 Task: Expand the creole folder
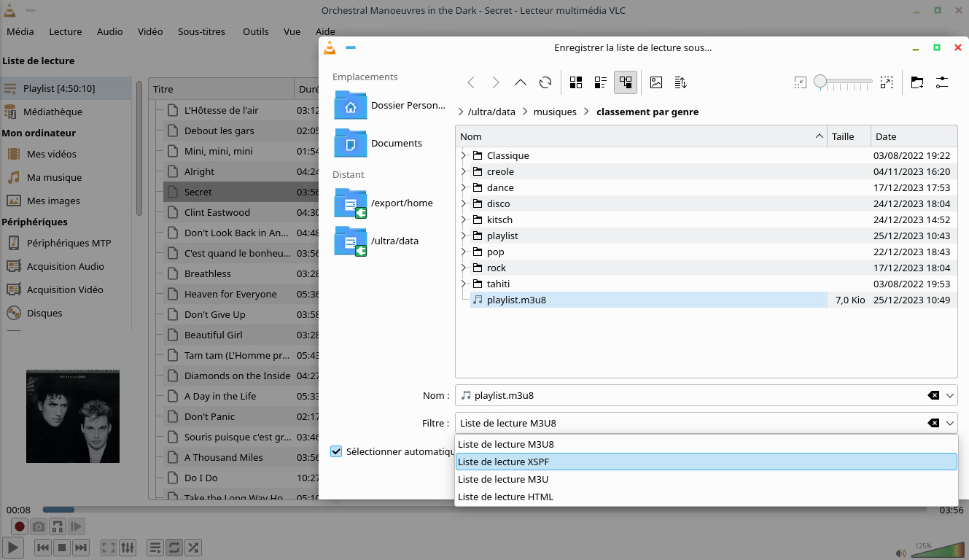pyautogui.click(x=463, y=171)
